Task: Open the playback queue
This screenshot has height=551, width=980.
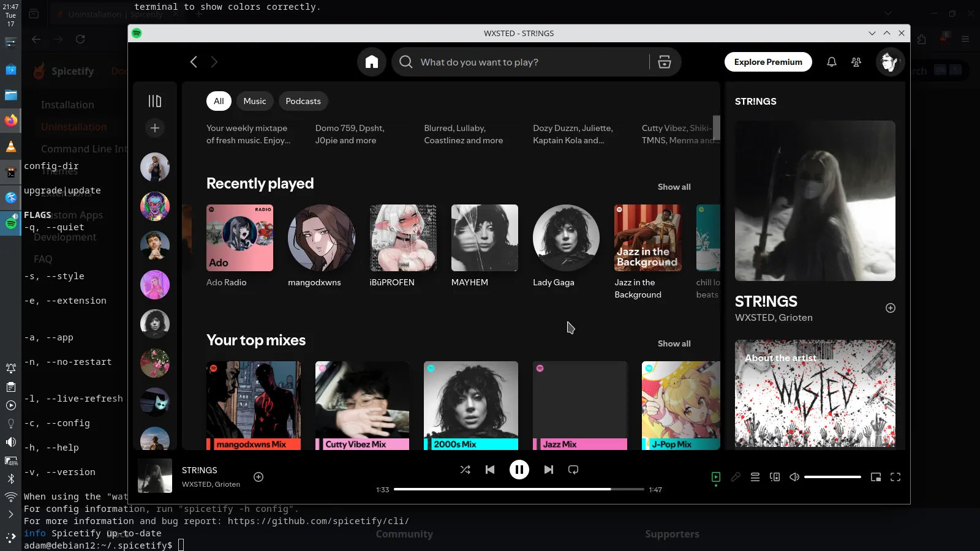Action: (x=755, y=477)
